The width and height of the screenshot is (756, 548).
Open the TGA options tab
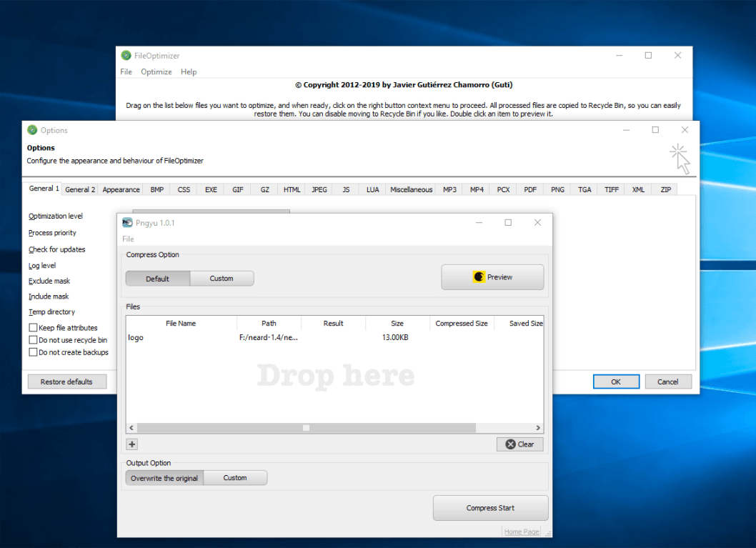point(585,190)
